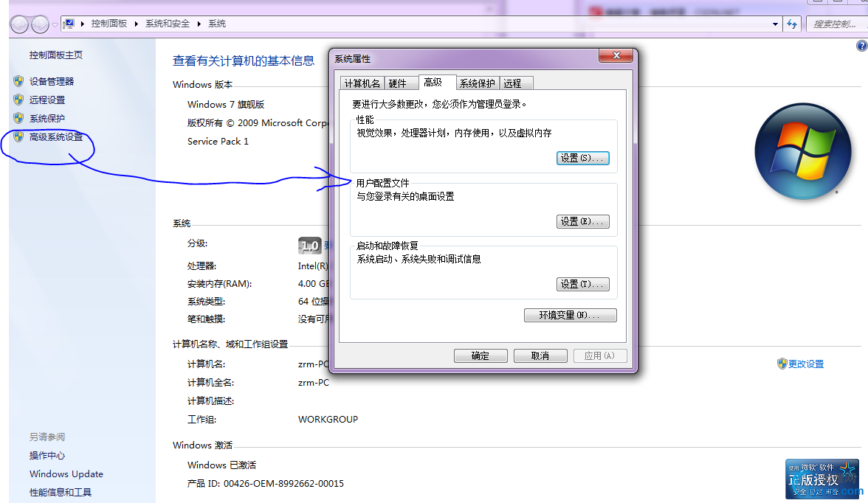Click 系统 in the address breadcrumb
This screenshot has height=503, width=868.
click(217, 24)
